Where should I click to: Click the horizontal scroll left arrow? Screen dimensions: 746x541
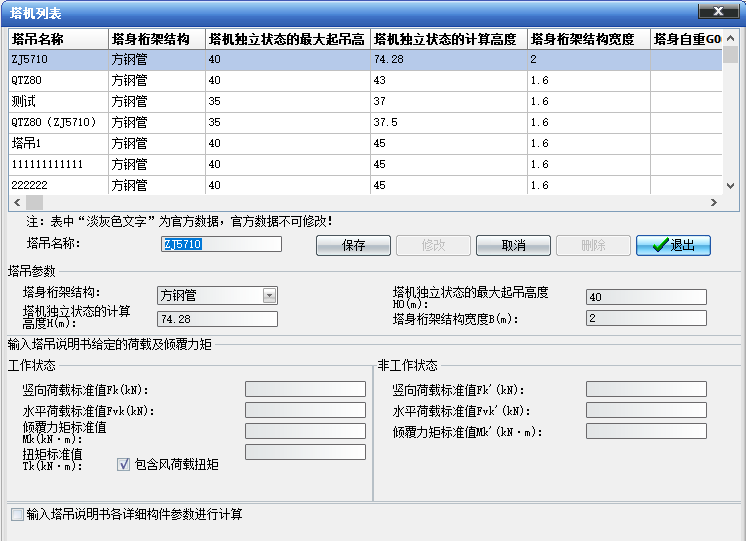[x=17, y=202]
